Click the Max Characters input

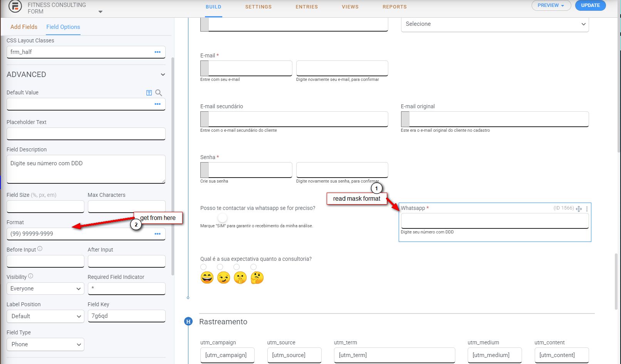coord(126,206)
